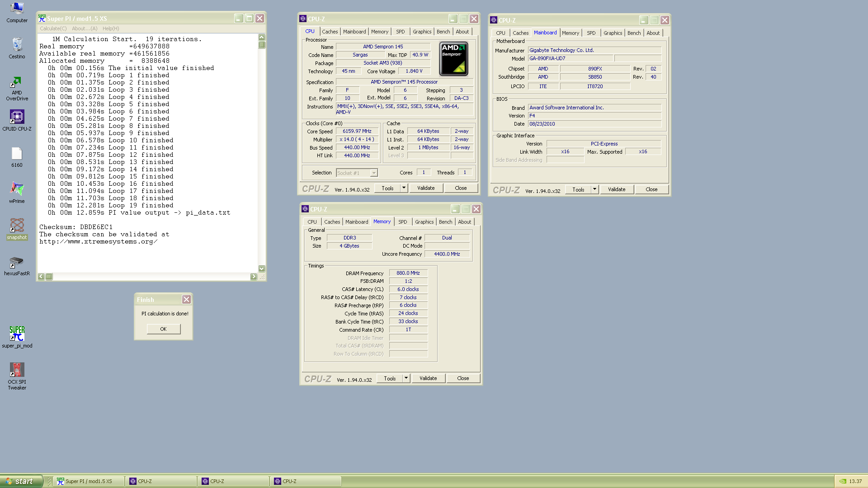This screenshot has width=868, height=488.
Task: Click Super PI horizontal scroll right arrow
Action: tap(254, 277)
